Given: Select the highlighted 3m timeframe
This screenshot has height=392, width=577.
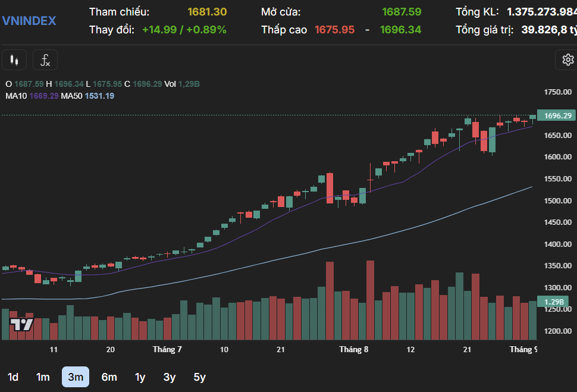Looking at the screenshot, I should click(x=76, y=377).
